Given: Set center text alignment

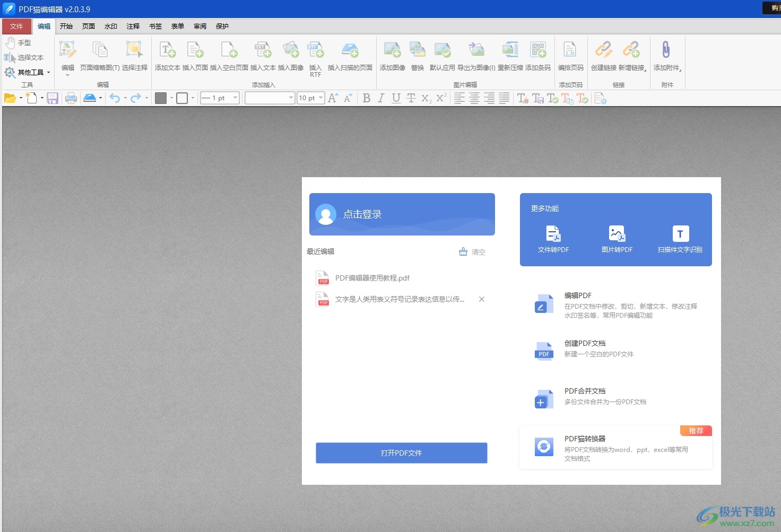Looking at the screenshot, I should pos(474,98).
